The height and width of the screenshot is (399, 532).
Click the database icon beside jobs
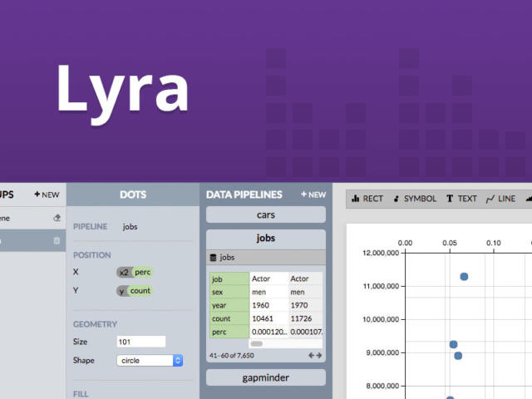click(x=213, y=258)
